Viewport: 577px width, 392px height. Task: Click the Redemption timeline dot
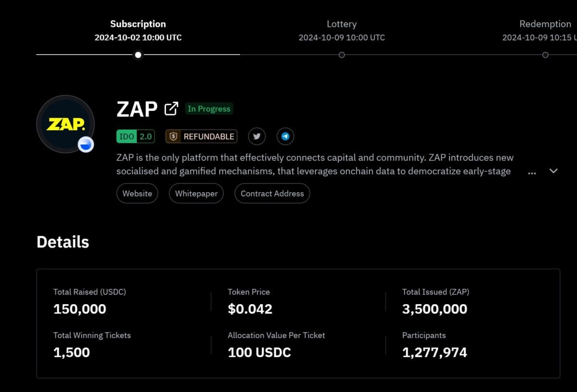545,55
